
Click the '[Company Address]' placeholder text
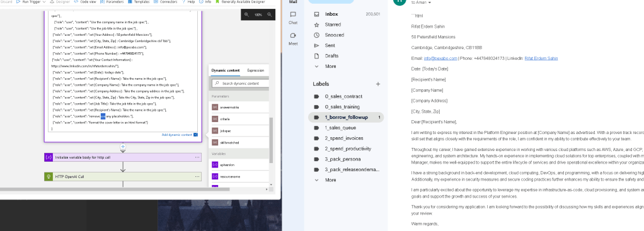click(x=429, y=101)
